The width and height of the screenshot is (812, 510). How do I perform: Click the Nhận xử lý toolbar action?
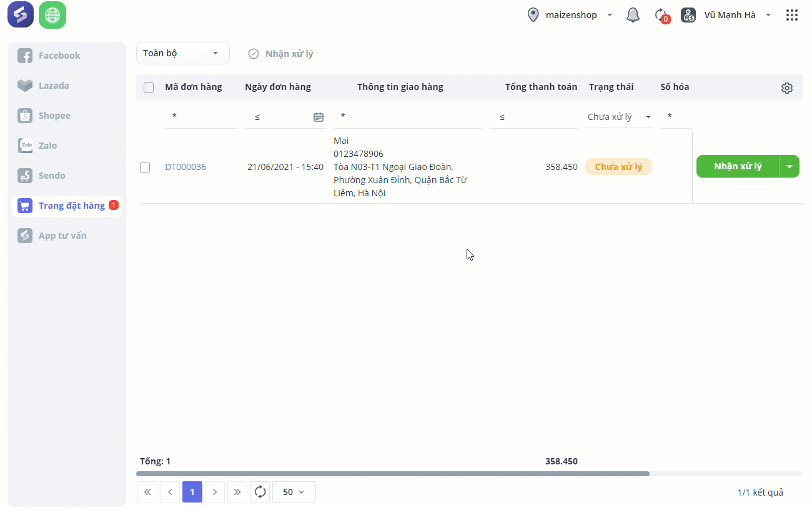(281, 54)
